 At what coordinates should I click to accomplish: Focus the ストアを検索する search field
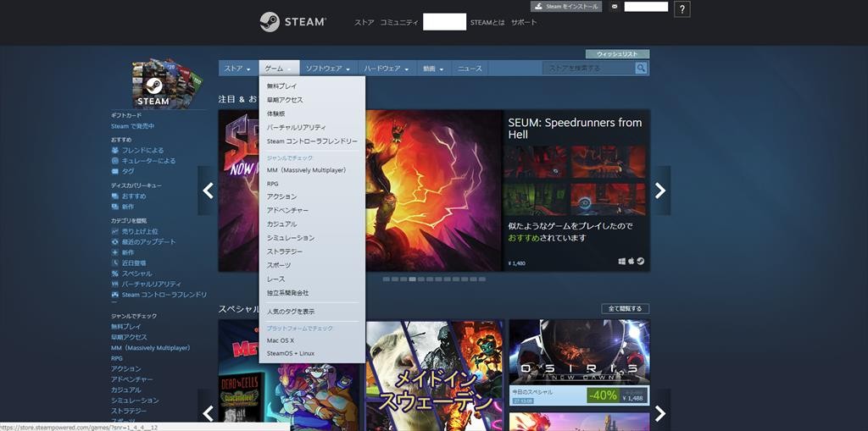589,68
